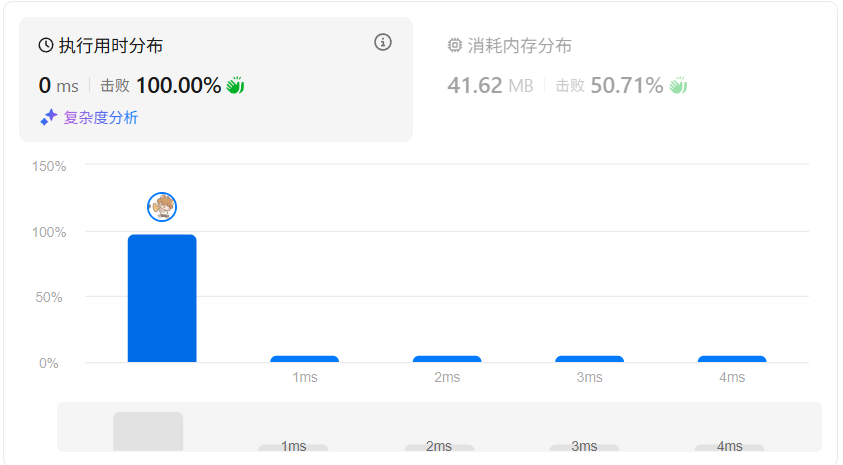Click the blue bar above 3ms
Viewport: 843px width, 465px height.
589,359
